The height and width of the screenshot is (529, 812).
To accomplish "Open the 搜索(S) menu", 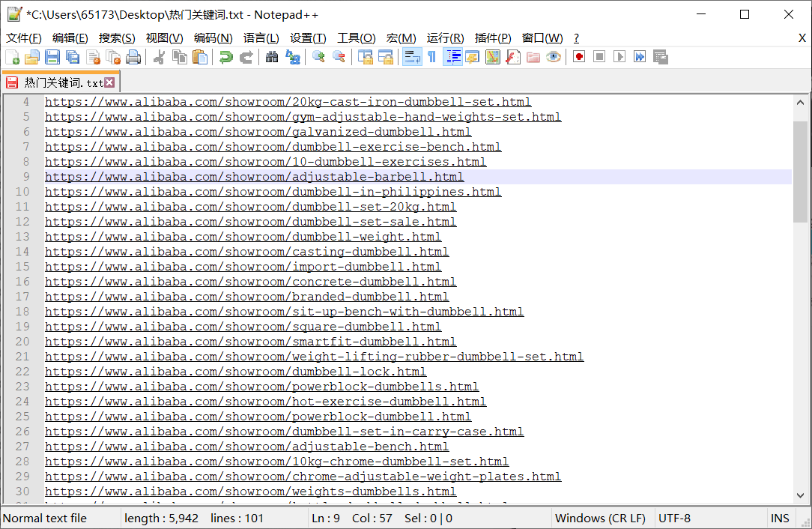I will [117, 37].
